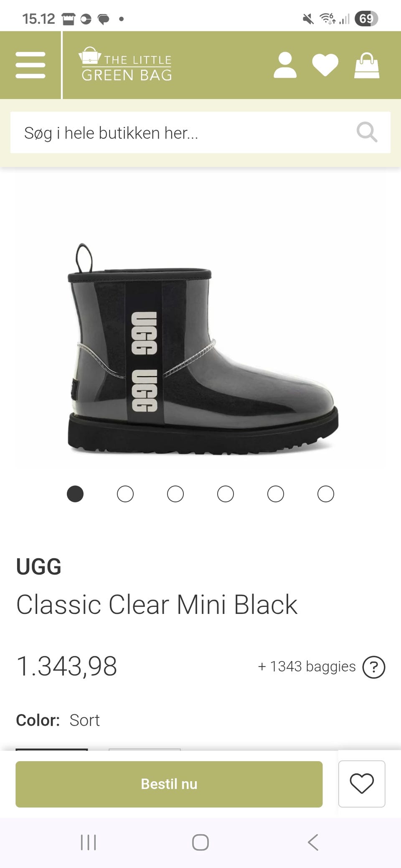Open Android recent apps button

click(x=88, y=842)
